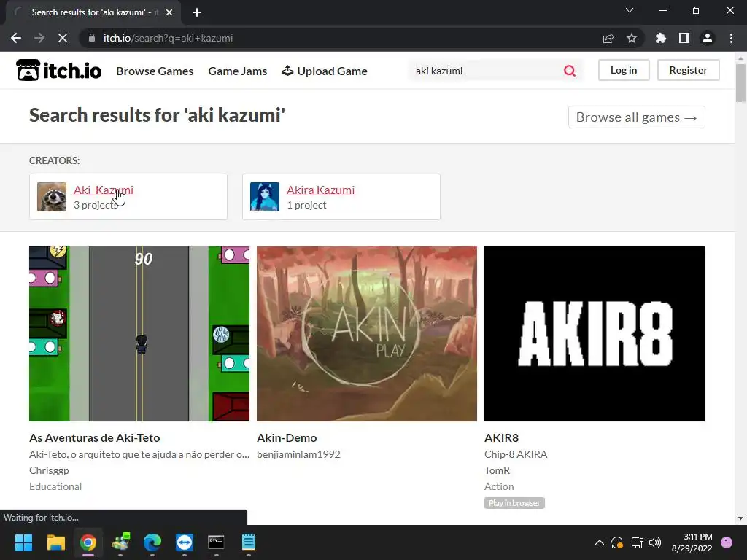Image resolution: width=747 pixels, height=560 pixels.
Task: Open author TomR's page
Action: coord(497,470)
